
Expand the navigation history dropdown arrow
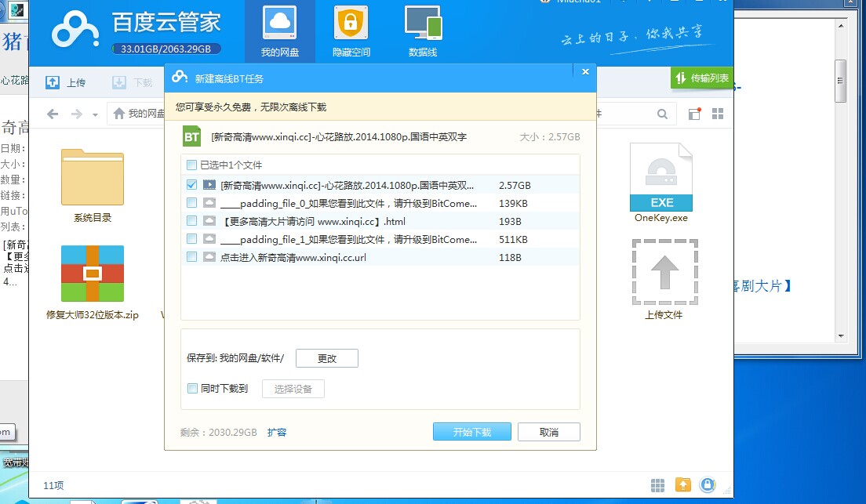95,114
